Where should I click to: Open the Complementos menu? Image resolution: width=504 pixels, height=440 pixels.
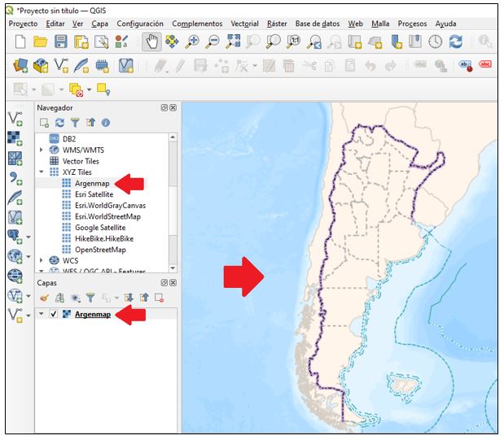(x=197, y=24)
